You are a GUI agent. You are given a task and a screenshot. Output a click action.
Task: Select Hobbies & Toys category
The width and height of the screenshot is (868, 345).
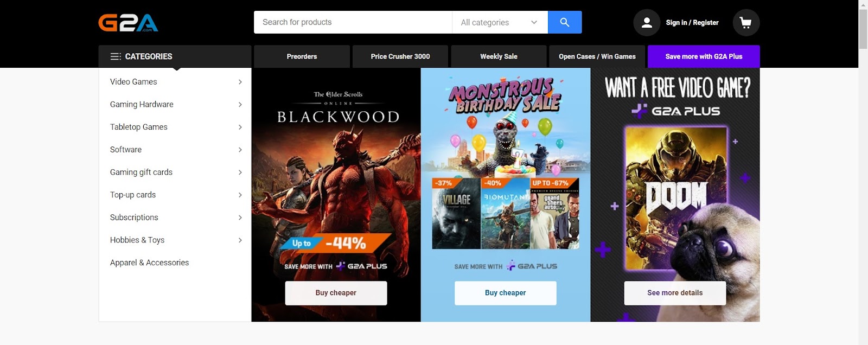coord(137,240)
